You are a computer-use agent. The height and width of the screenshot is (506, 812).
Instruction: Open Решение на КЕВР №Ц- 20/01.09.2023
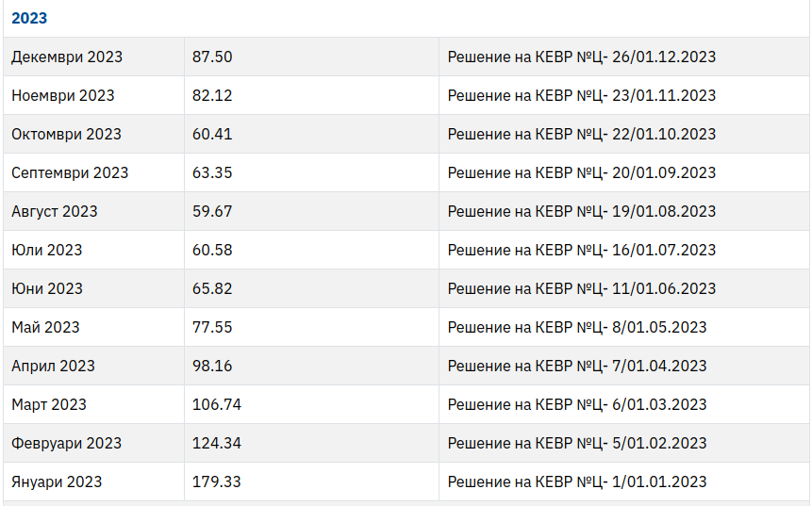[581, 172]
